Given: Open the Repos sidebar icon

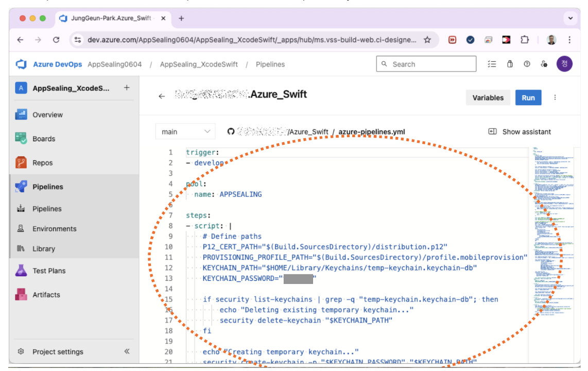Looking at the screenshot, I should pos(21,163).
